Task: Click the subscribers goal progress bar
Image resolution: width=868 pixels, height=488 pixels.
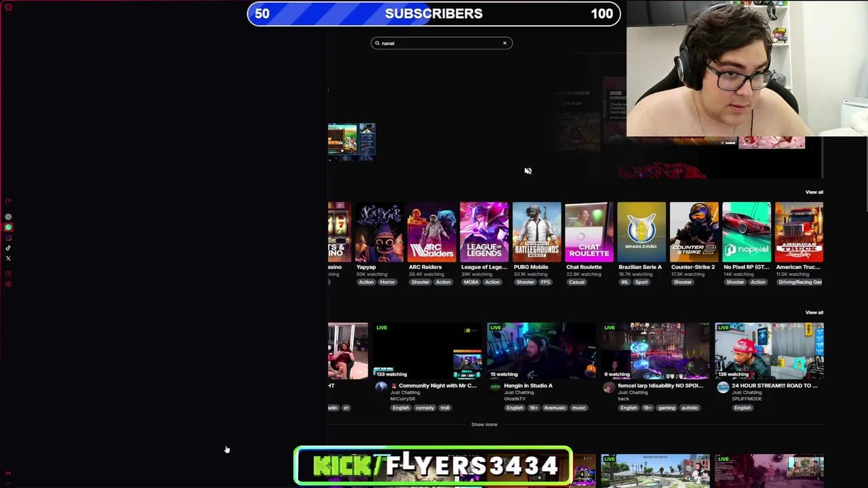Action: [434, 14]
